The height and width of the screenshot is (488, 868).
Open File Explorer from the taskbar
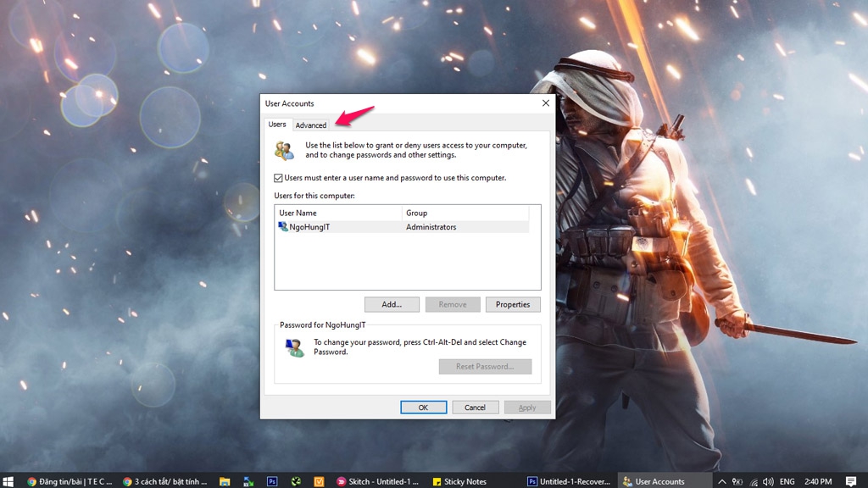coord(225,481)
